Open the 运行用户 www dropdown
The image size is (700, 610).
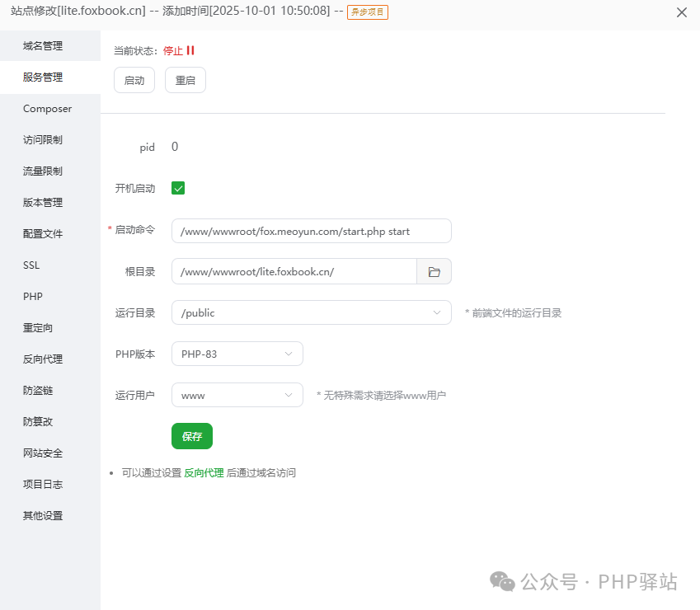tap(237, 395)
